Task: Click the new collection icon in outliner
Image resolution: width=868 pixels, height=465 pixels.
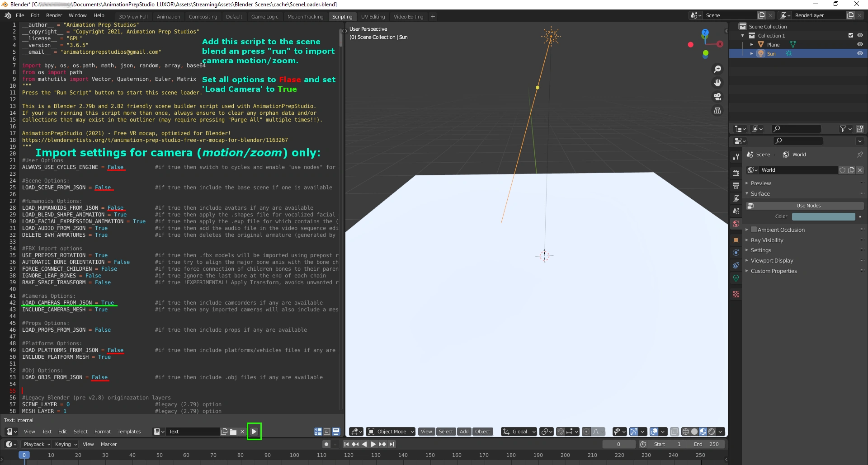Action: [x=859, y=129]
